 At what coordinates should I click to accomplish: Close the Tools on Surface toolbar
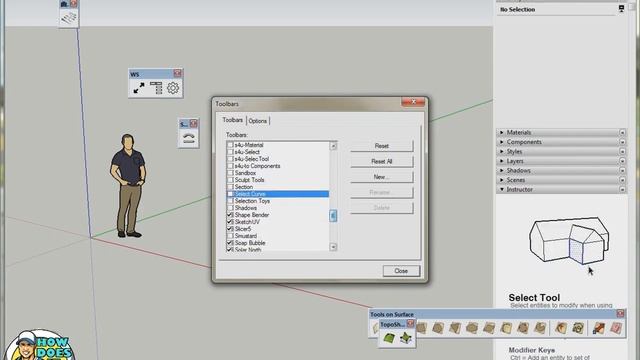pyautogui.click(x=620, y=313)
